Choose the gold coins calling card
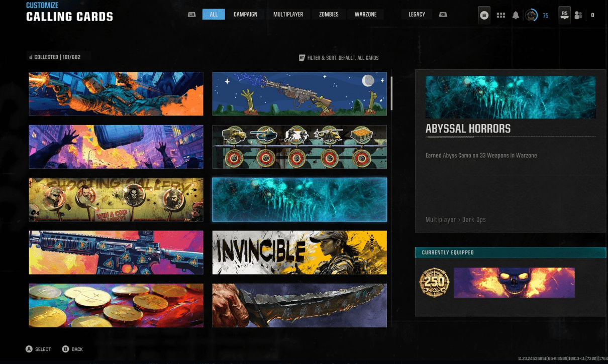608x364 pixels. coord(116,305)
